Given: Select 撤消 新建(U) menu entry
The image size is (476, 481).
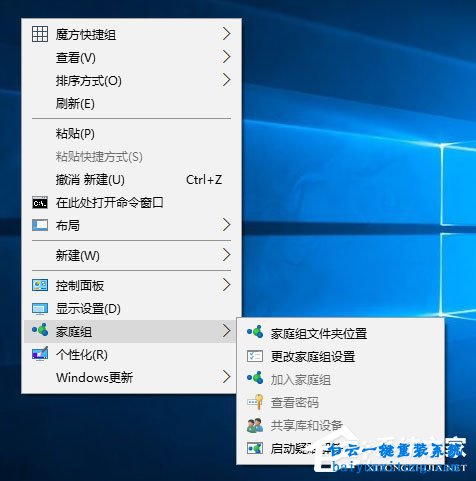Looking at the screenshot, I should point(131,179).
